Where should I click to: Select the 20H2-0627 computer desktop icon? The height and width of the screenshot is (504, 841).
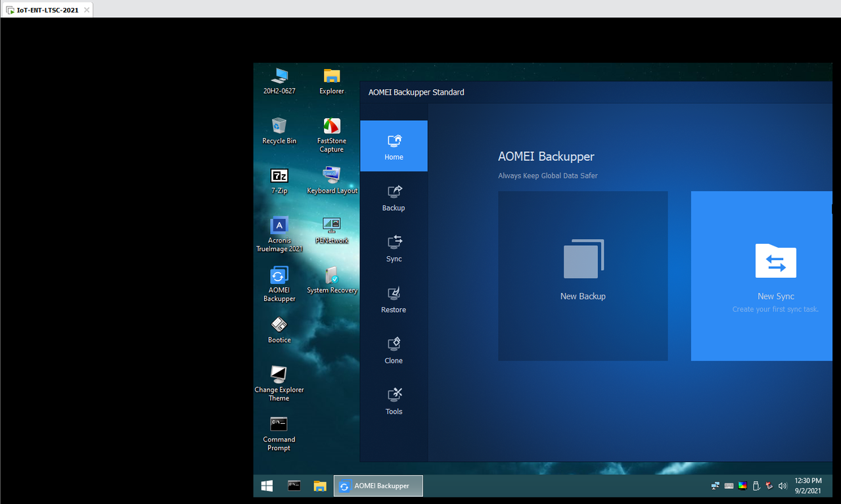[279, 81]
